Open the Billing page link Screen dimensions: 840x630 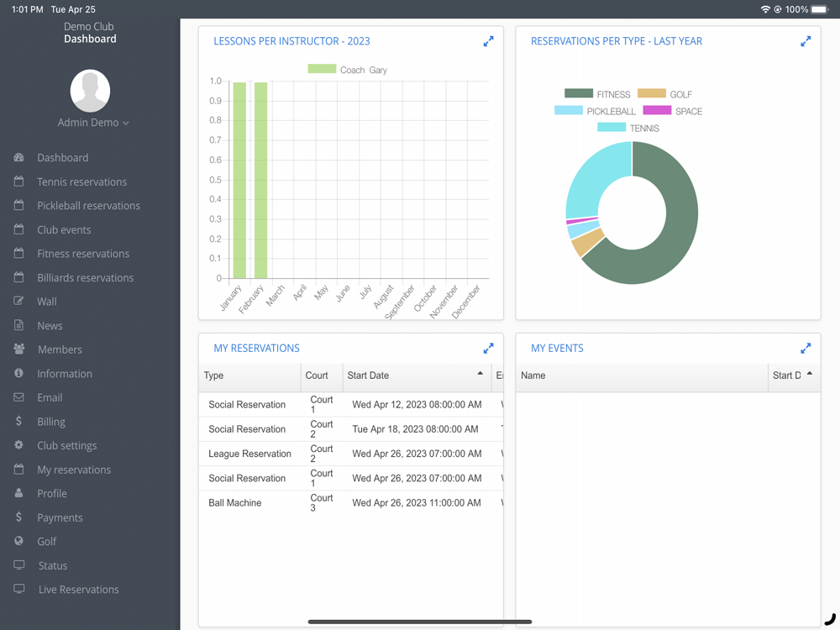[51, 422]
